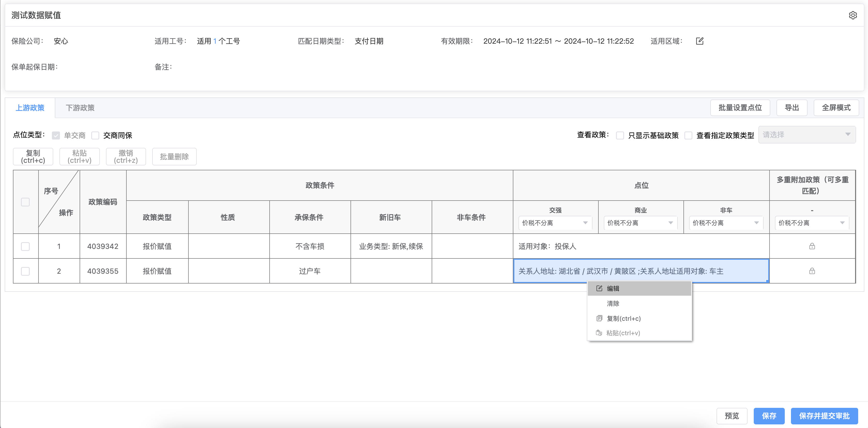Open the 请选择 policy type dropdown
The height and width of the screenshot is (428, 868).
[x=807, y=135]
